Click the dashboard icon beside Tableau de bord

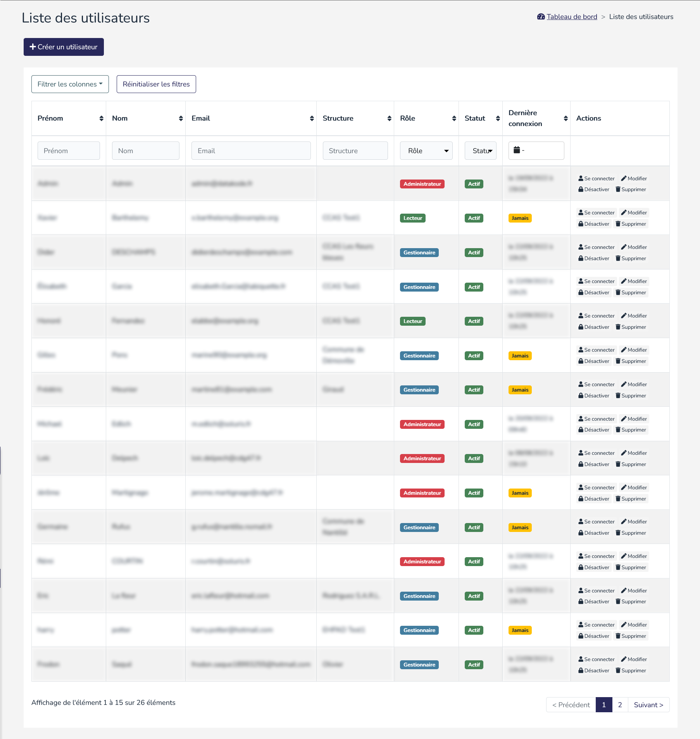tap(541, 17)
